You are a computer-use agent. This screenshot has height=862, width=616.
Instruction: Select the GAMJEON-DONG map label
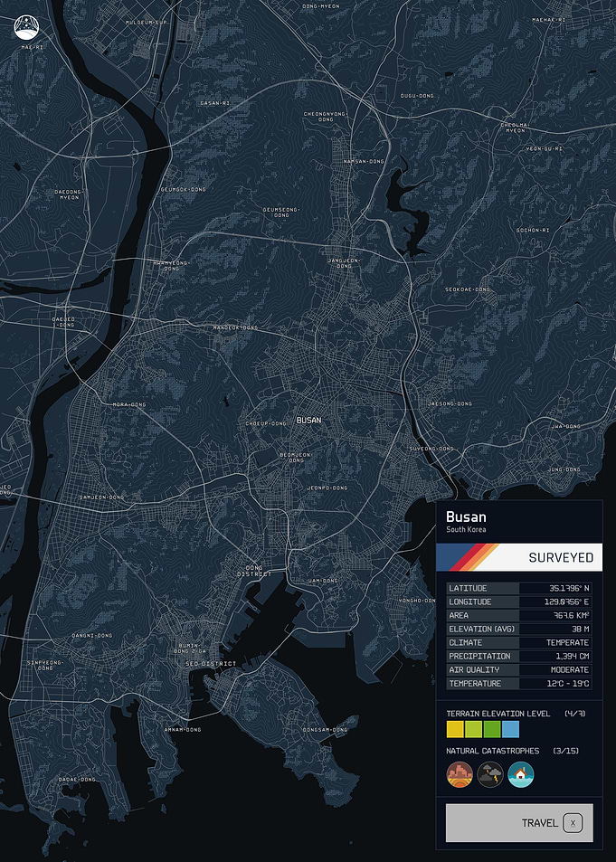101,497
